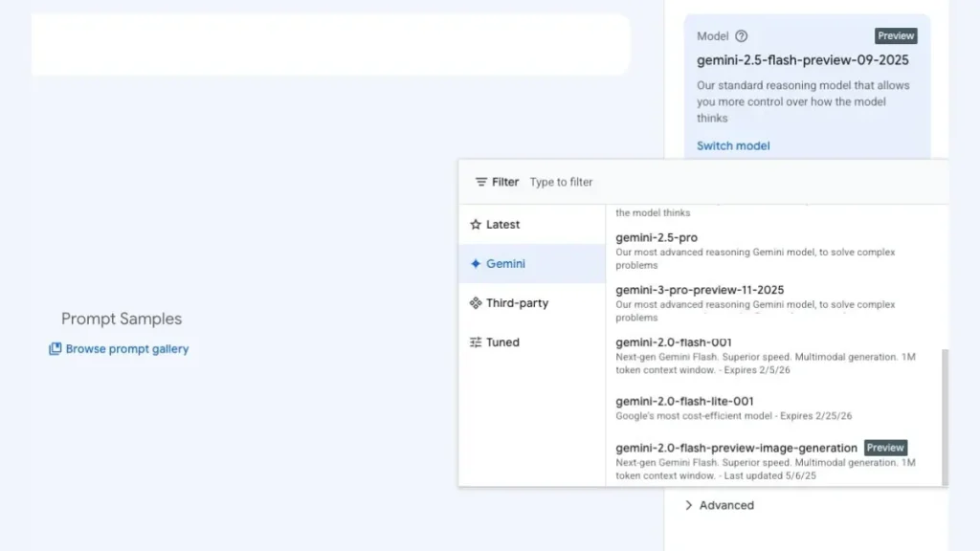980x551 pixels.
Task: Click the Model help question mark icon
Action: point(741,36)
